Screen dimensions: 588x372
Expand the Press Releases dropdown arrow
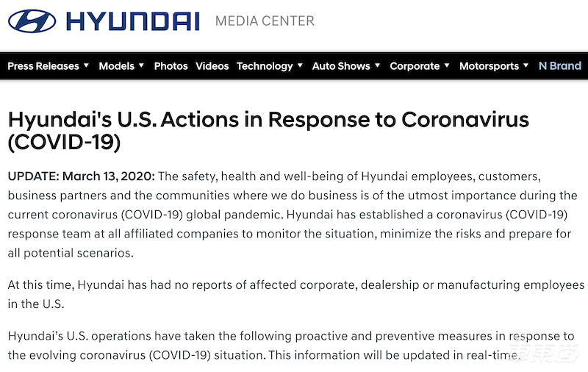click(x=86, y=65)
